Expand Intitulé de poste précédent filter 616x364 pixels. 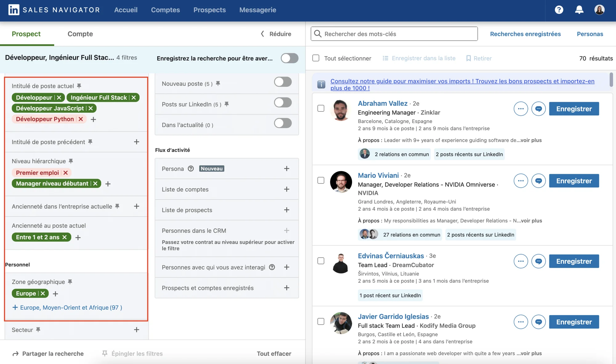(136, 142)
